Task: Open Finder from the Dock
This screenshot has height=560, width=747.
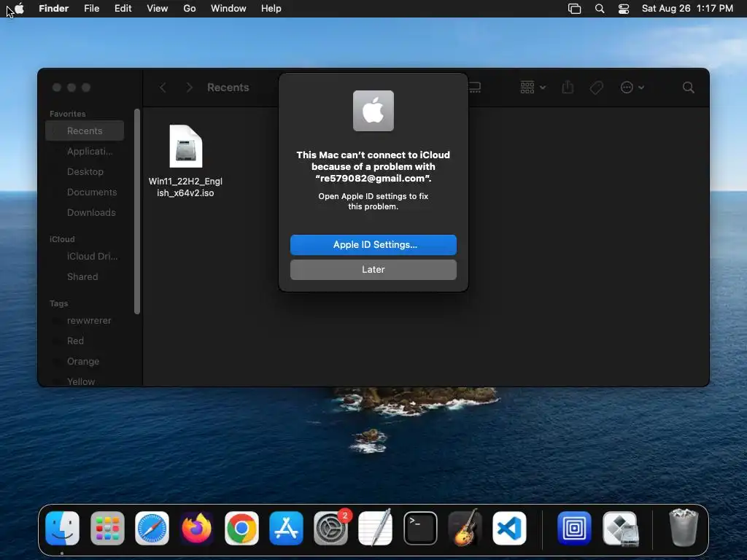Action: coord(63,528)
